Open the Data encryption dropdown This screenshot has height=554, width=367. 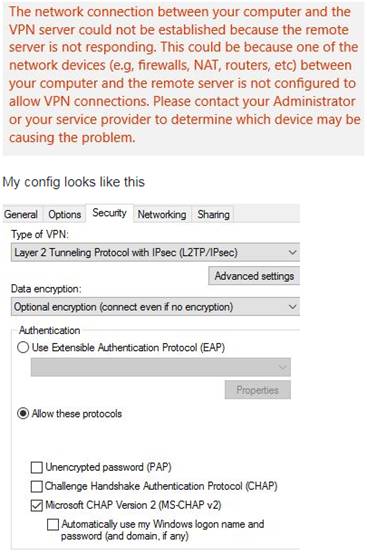tap(155, 307)
